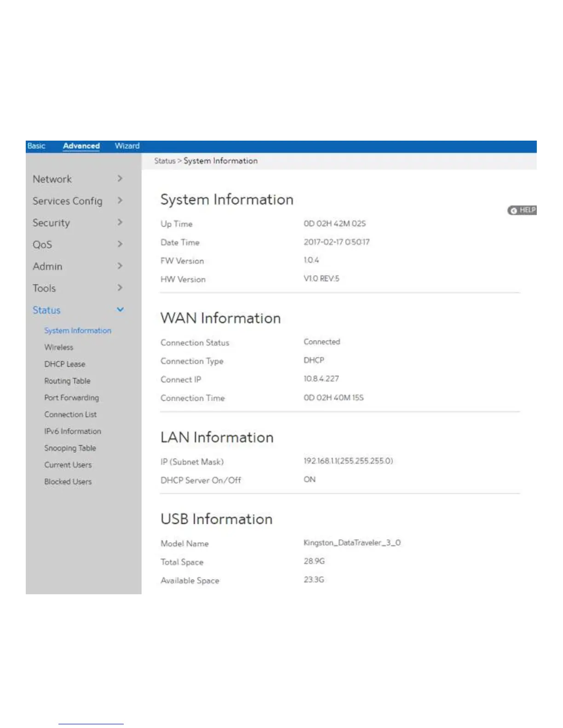Expand the Security section chevron

pos(120,222)
